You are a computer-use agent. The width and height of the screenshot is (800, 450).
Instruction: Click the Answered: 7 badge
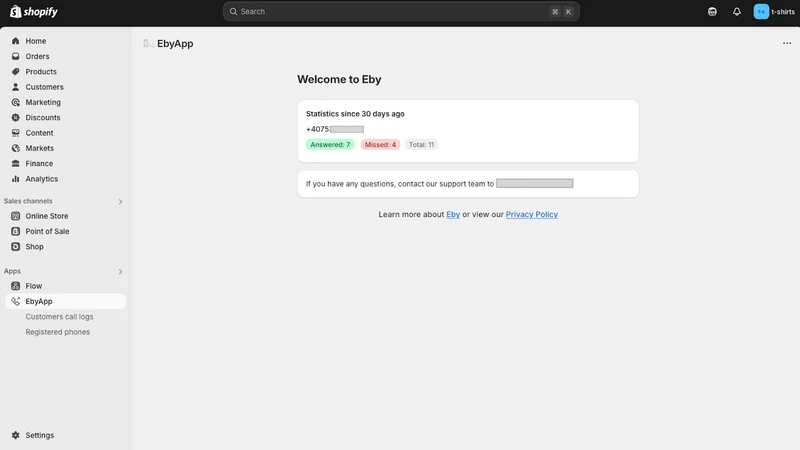point(330,144)
